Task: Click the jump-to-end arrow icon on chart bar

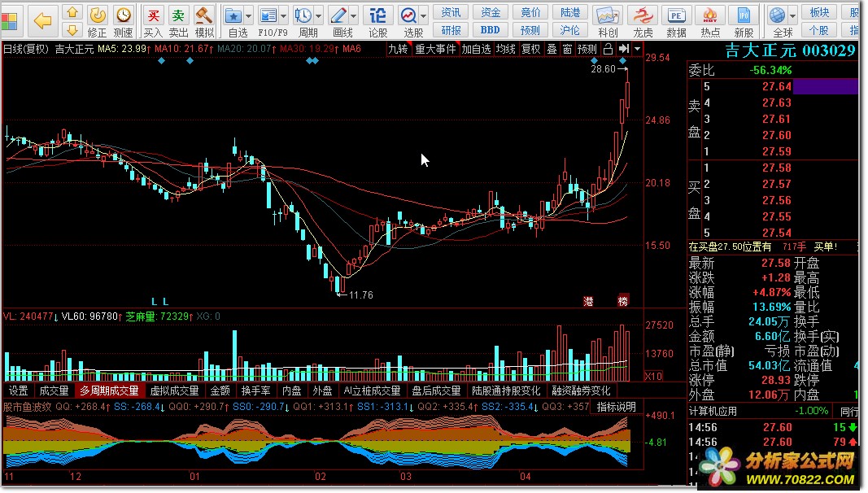Action: [x=625, y=49]
